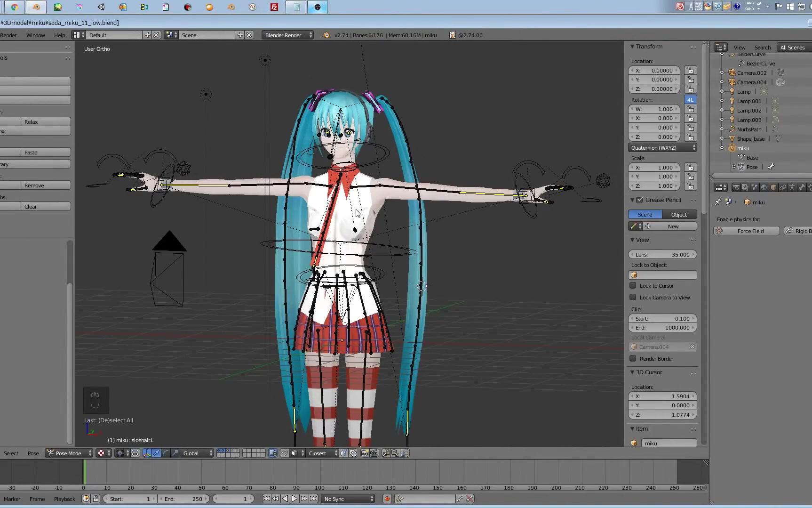The image size is (812, 508).
Task: Click the Remove button in tool shelf
Action: [x=46, y=185]
